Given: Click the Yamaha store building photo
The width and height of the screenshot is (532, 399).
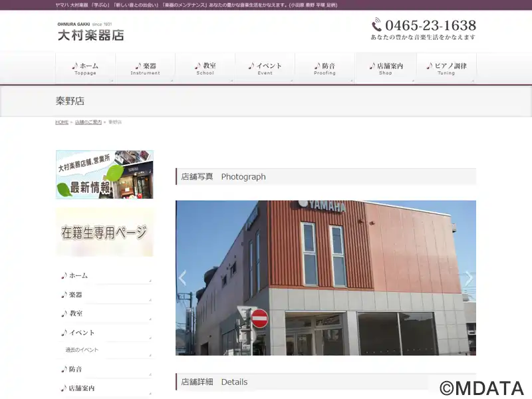Looking at the screenshot, I should pyautogui.click(x=326, y=278).
